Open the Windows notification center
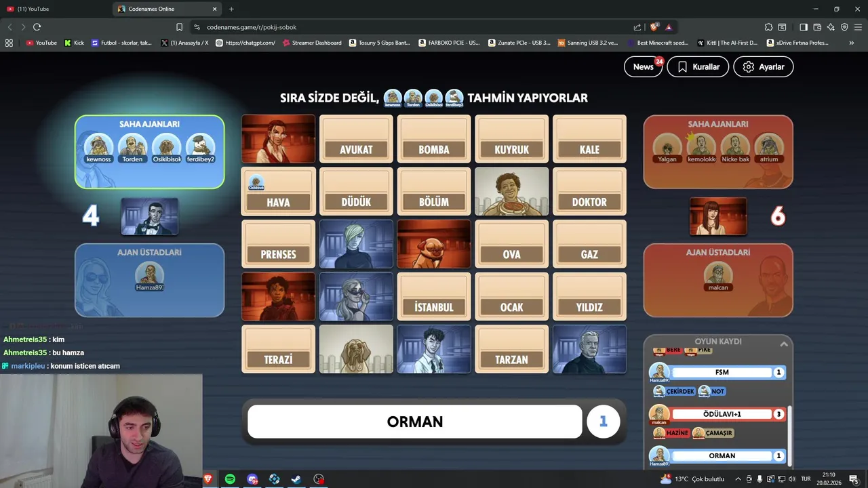The width and height of the screenshot is (868, 488). [x=854, y=479]
